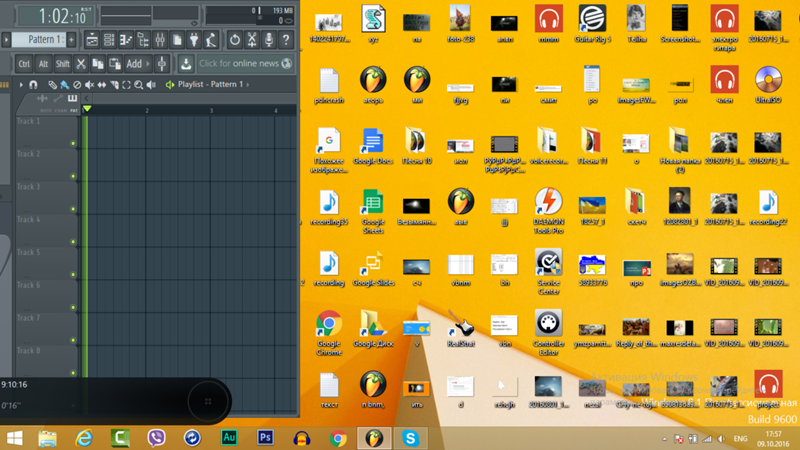Screen dimensions: 800x450
Task: Select the paint brush tool in Playlist
Action: pos(65,85)
